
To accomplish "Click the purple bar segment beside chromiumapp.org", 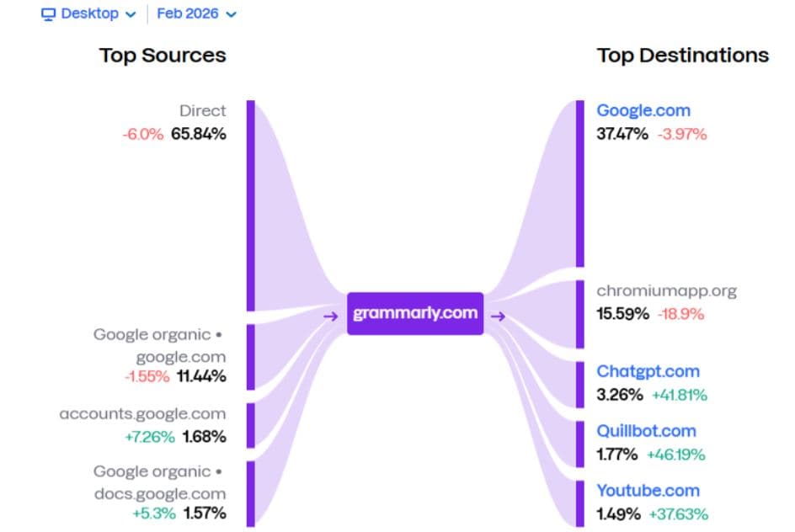I will click(x=578, y=311).
